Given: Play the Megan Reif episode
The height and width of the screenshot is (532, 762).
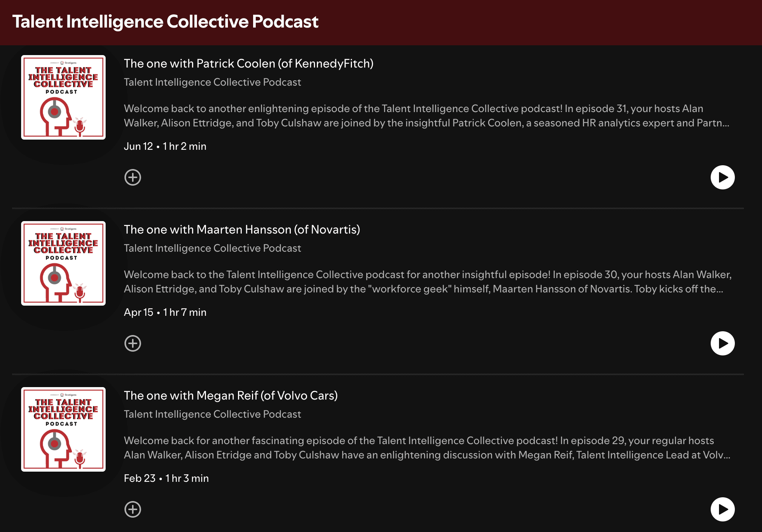Looking at the screenshot, I should [722, 509].
